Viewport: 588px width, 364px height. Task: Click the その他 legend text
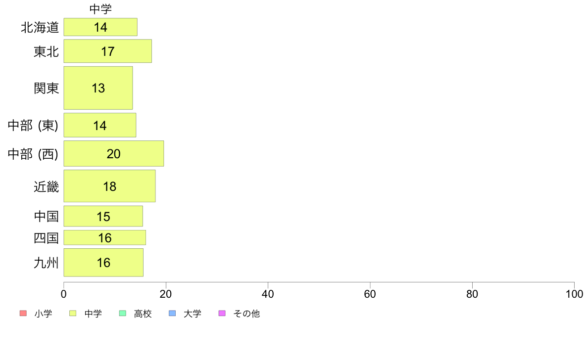pyautogui.click(x=246, y=314)
